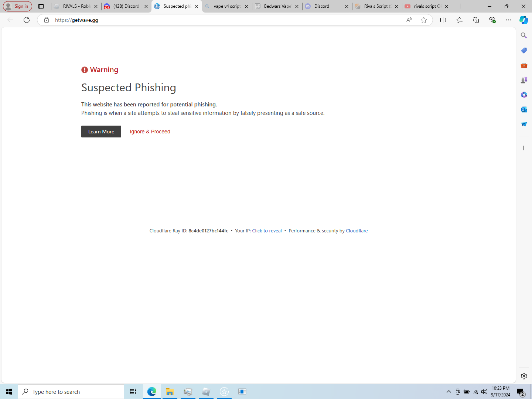Switch to the vape v4 script tab
The image size is (532, 399).
[227, 6]
